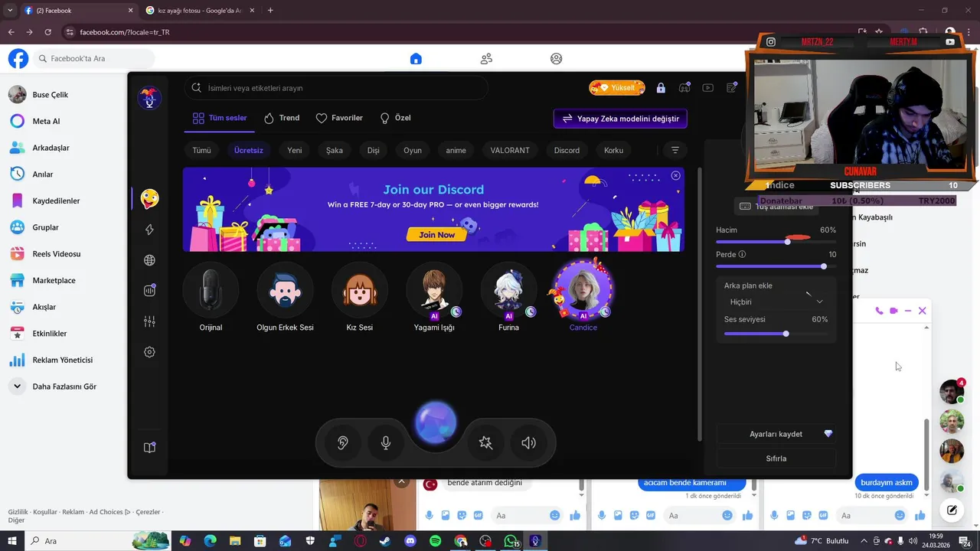Select the Ücretsiz filter chip
This screenshot has width=980, height=551.
point(249,150)
